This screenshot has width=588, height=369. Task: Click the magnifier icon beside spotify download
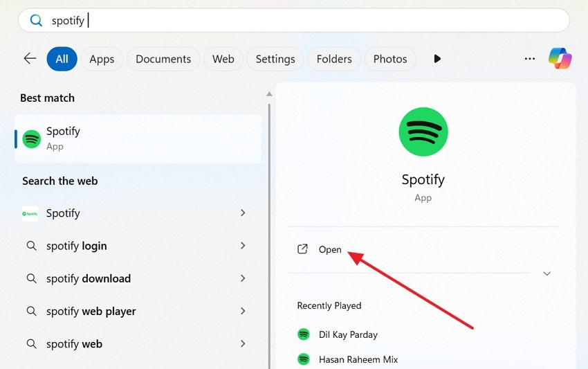[32, 278]
